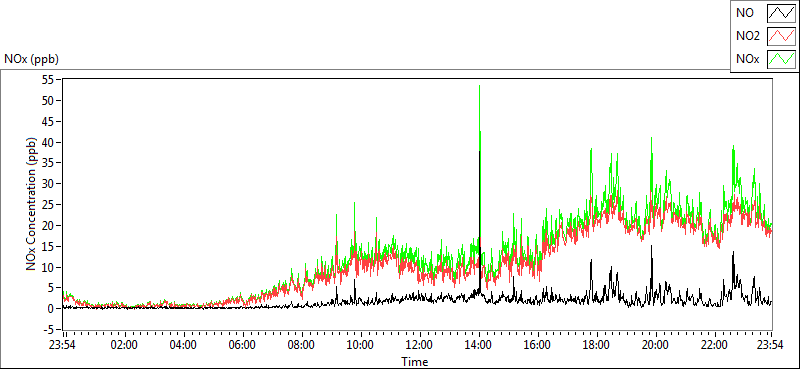The image size is (800, 369).
Task: Click the 06:00 time axis marker
Action: click(242, 345)
